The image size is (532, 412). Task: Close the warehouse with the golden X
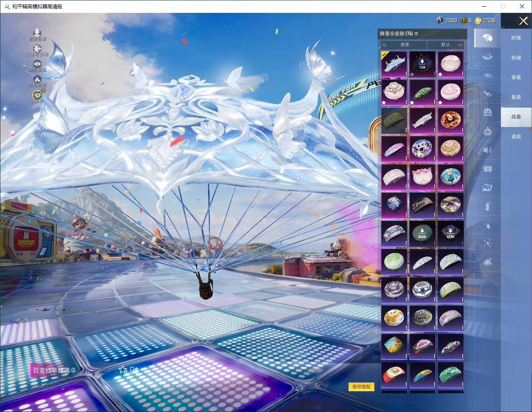click(523, 21)
